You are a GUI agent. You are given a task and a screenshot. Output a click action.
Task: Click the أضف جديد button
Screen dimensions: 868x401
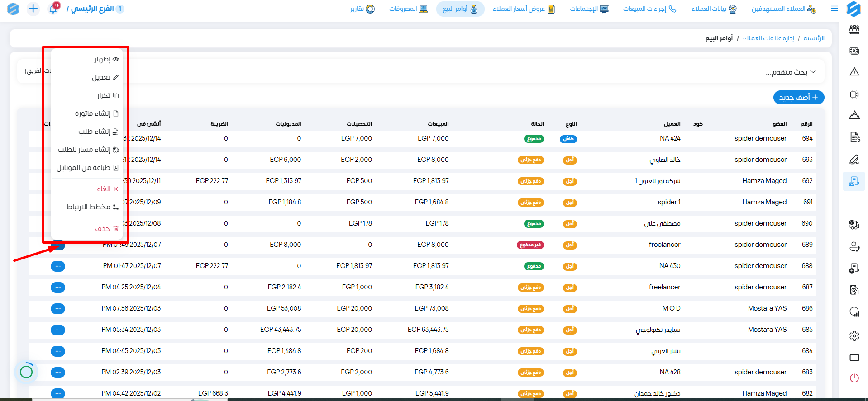pos(798,97)
